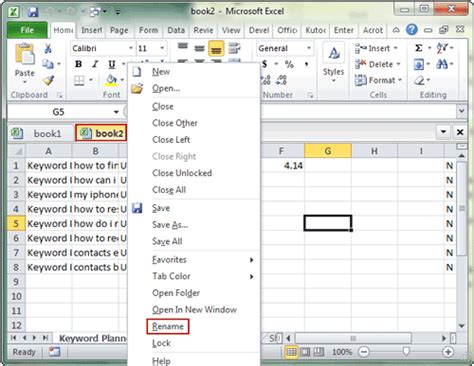Screen dimensions: 474x366
Task: Select the book1 workbook tab
Action: [x=40, y=134]
